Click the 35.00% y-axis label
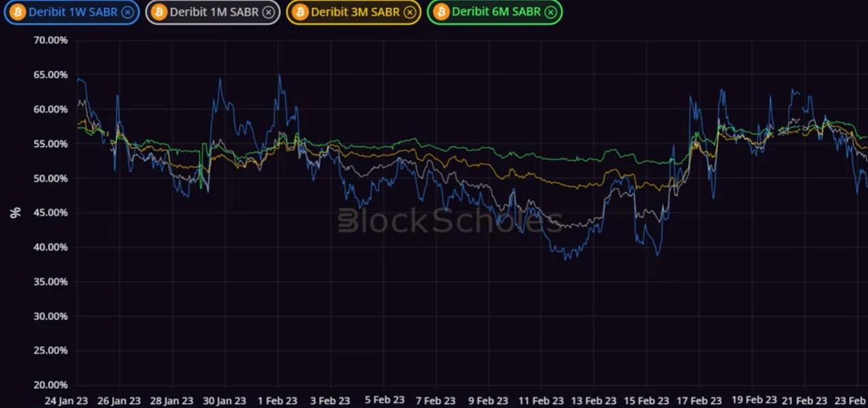The height and width of the screenshot is (408, 868). [x=51, y=282]
